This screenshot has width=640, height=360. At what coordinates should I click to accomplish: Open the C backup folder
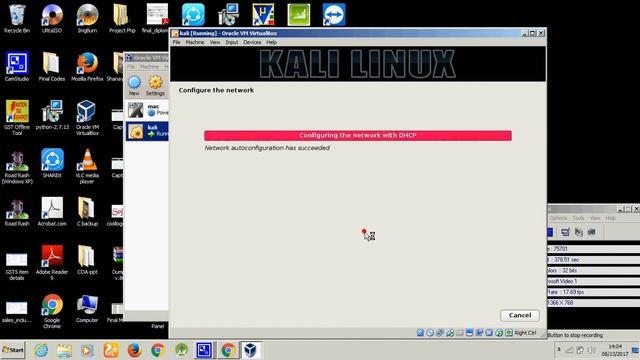pyautogui.click(x=87, y=211)
